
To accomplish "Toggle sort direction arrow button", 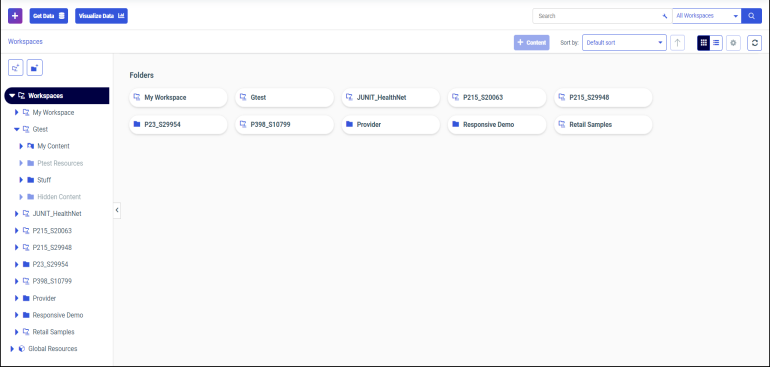I will [x=678, y=43].
